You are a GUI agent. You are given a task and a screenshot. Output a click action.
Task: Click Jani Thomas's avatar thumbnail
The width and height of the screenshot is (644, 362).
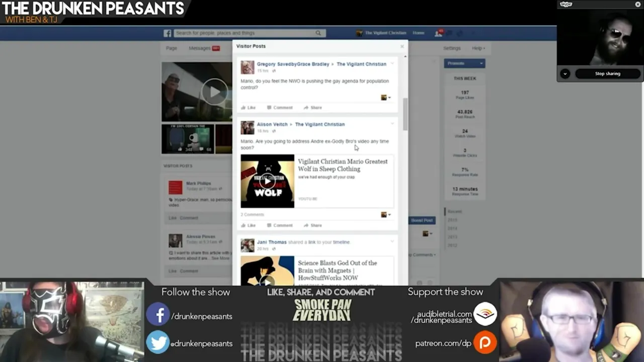pos(247,245)
